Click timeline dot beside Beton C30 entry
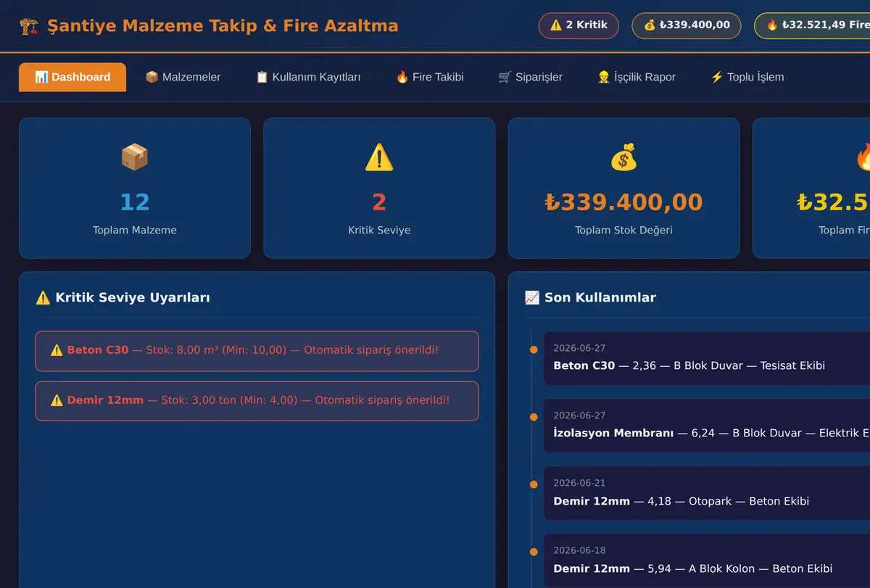The height and width of the screenshot is (588, 870). [x=534, y=350]
